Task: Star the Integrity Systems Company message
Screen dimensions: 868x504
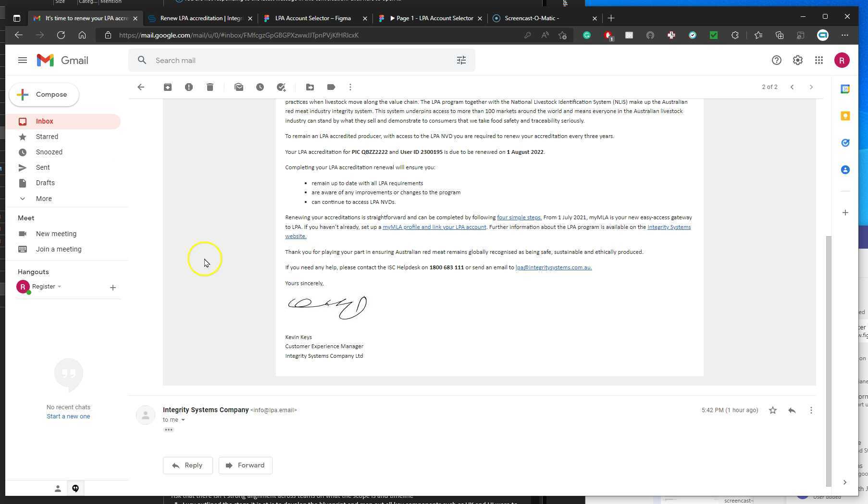Action: pos(772,410)
